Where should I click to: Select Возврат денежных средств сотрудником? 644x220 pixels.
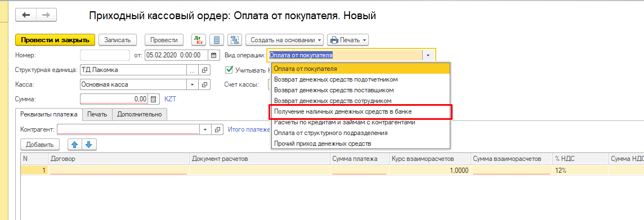click(x=361, y=101)
